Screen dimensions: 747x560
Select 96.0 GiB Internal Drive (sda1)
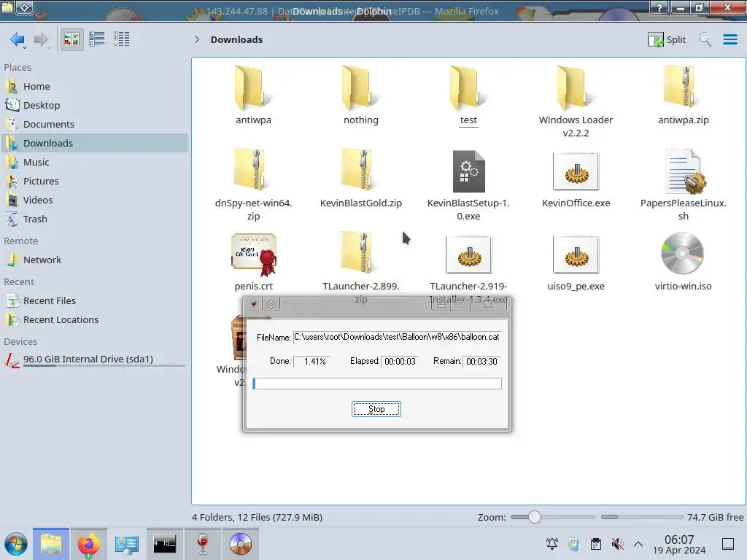[x=95, y=359]
